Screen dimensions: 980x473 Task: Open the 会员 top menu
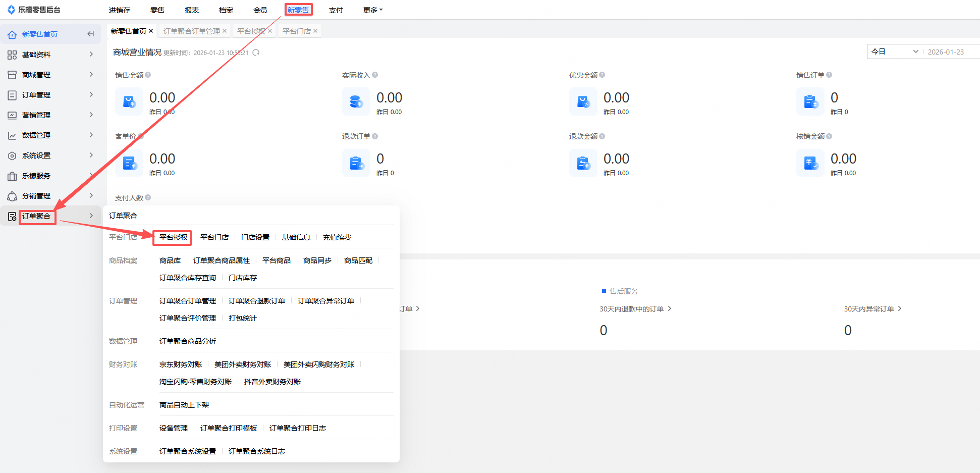[x=260, y=10]
